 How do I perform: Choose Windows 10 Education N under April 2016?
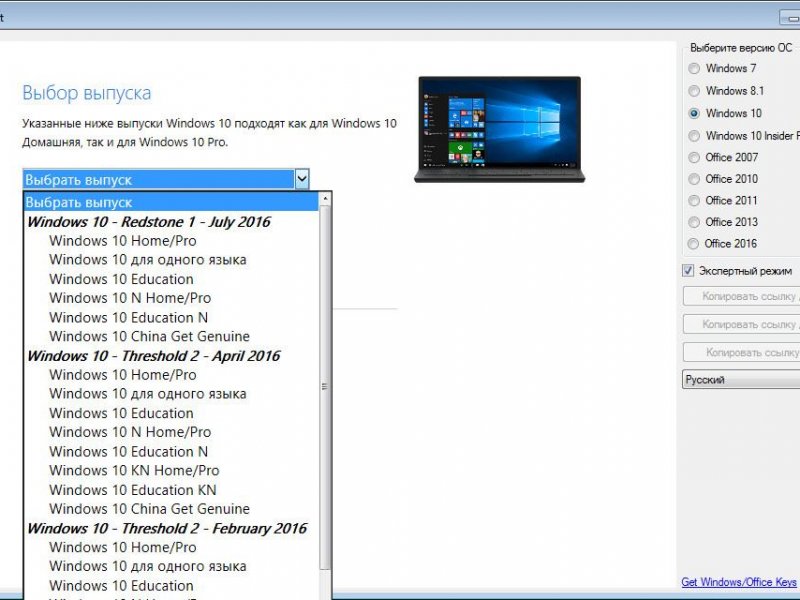pos(171,452)
